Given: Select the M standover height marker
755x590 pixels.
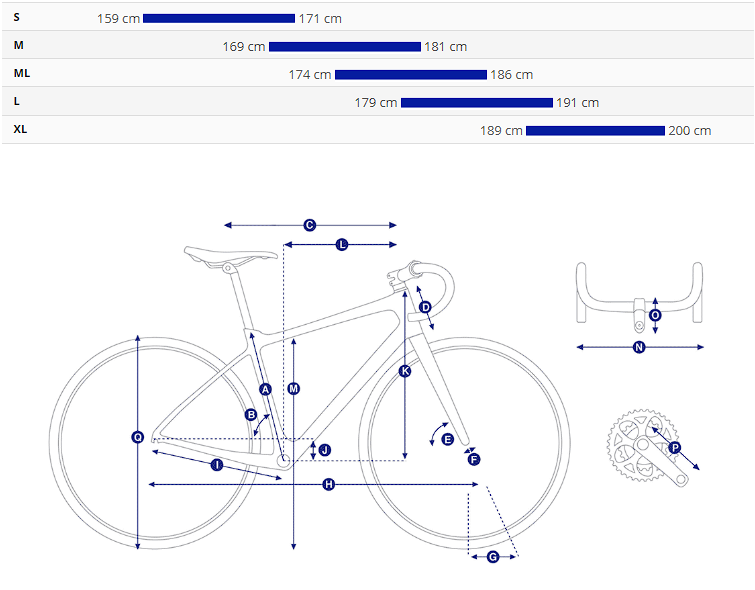Looking at the screenshot, I should click(294, 388).
